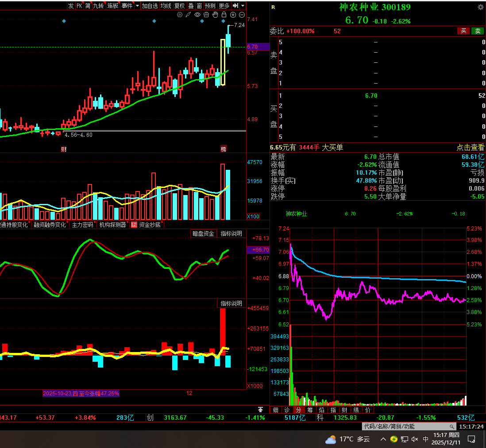Select the 价 price tab

click(x=368, y=410)
